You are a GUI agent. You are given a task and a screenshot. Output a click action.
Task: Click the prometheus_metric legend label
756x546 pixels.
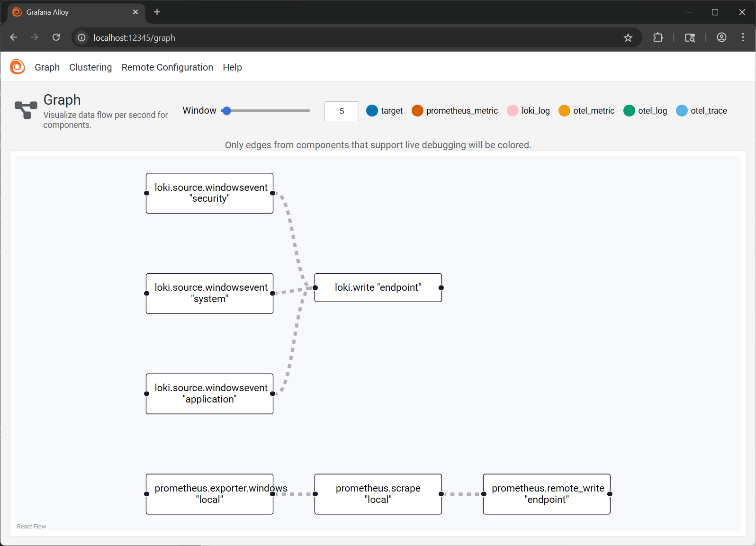(462, 111)
